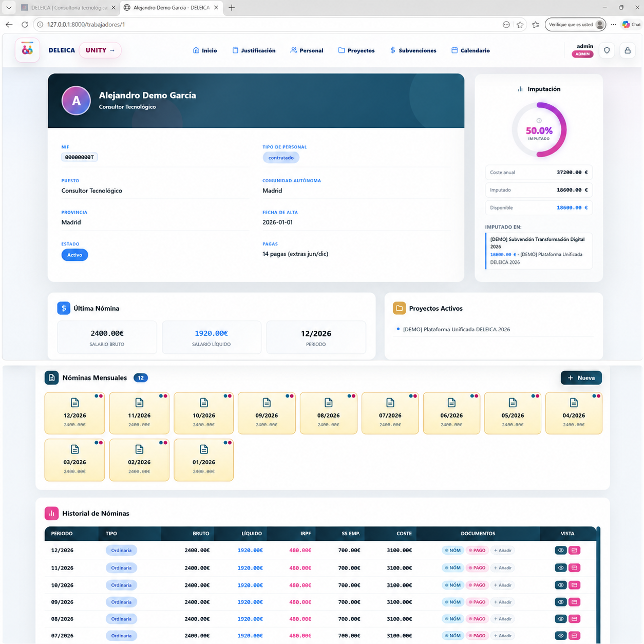Open browser settings ellipsis menu
Image resolution: width=644 pixels, height=644 pixels.
click(613, 24)
